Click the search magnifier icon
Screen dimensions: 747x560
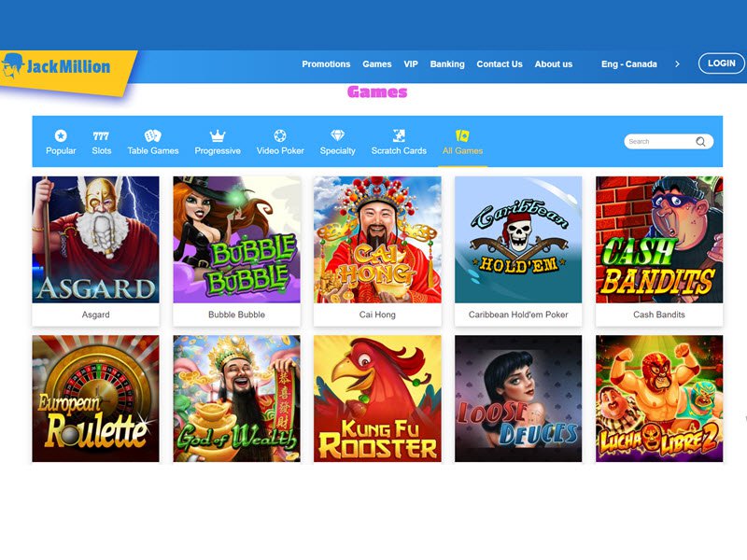700,142
